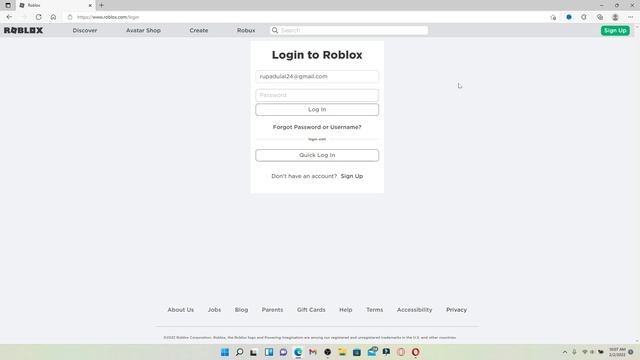Click the Log In button
The height and width of the screenshot is (360, 640).
tap(317, 109)
